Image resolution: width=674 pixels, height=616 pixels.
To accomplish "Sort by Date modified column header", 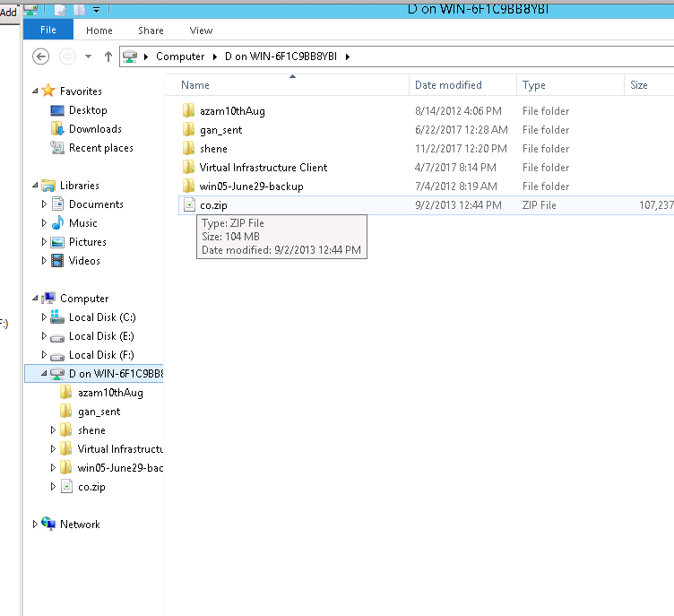I will tap(448, 85).
